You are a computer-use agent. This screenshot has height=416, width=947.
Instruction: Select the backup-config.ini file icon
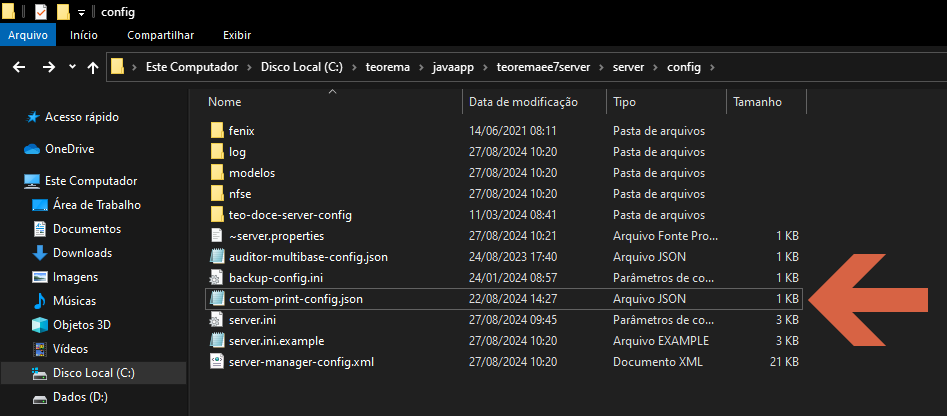click(x=217, y=278)
